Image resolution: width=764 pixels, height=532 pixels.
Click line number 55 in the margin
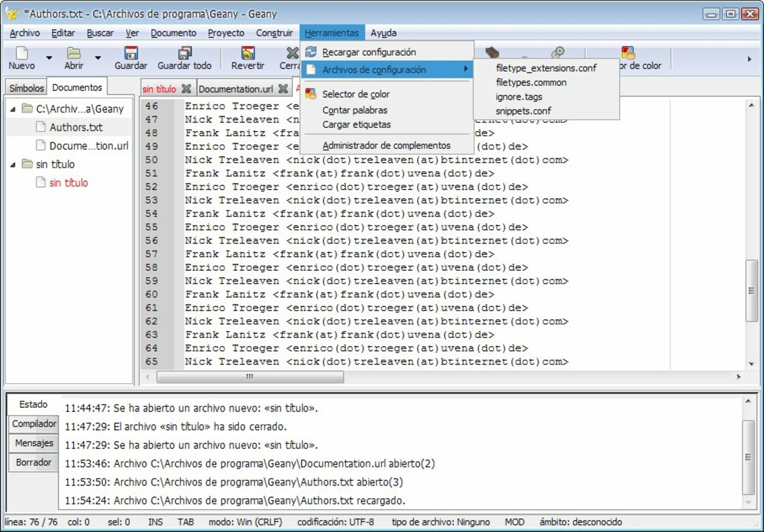(x=152, y=227)
